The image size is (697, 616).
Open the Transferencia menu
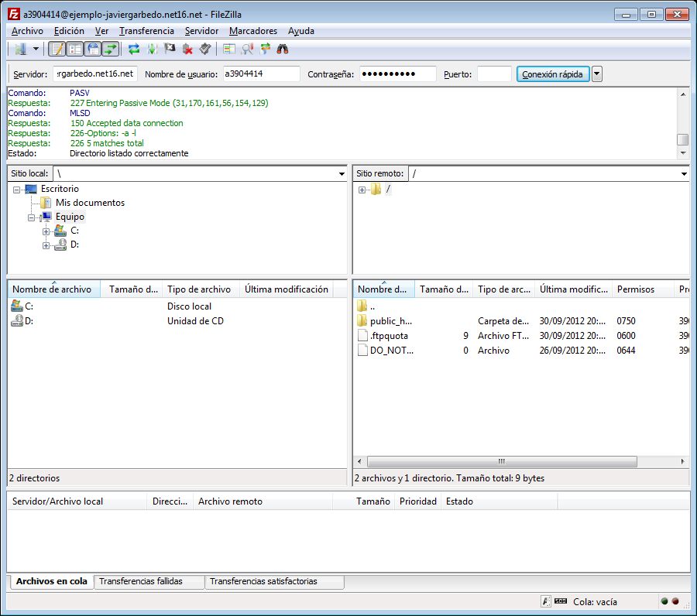pos(146,31)
